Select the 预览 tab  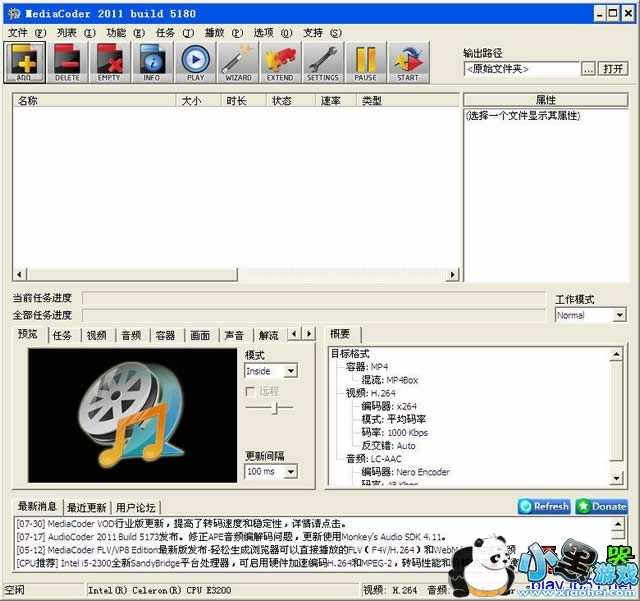pyautogui.click(x=28, y=334)
